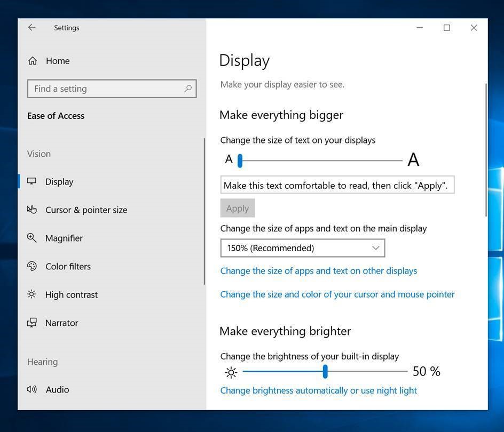
Task: Click the search magnifier icon
Action: 188,89
